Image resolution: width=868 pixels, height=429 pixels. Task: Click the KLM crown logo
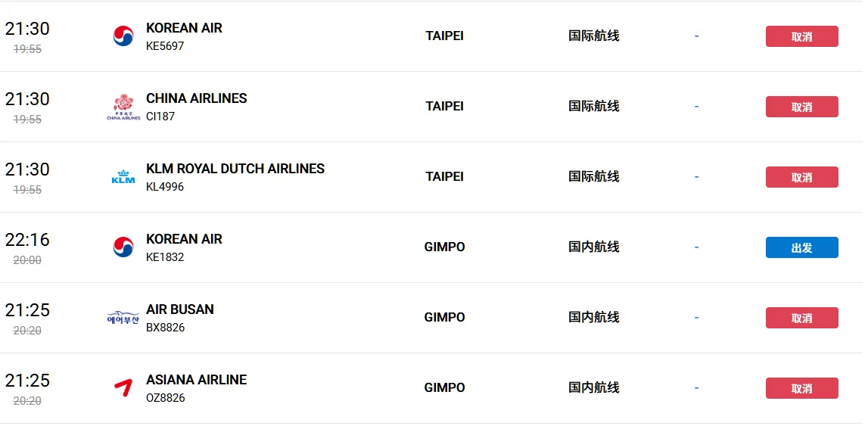pyautogui.click(x=123, y=177)
